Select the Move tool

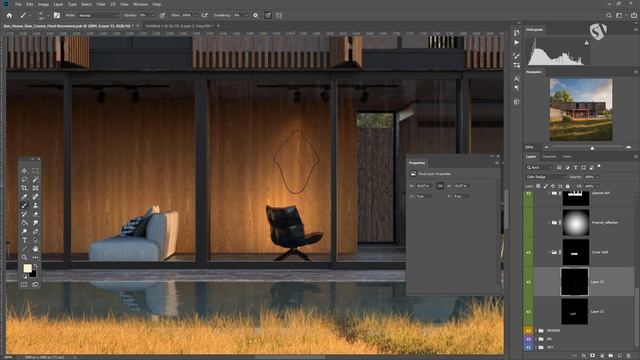point(24,171)
